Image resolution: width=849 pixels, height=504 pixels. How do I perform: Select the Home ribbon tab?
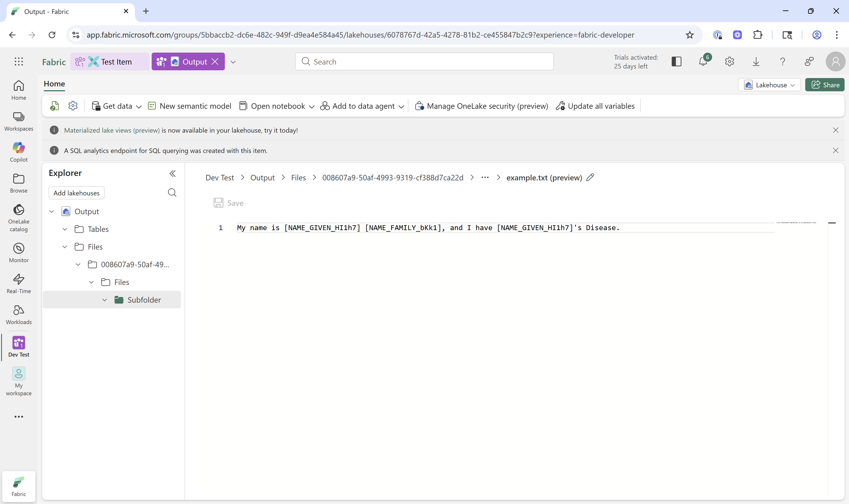(x=54, y=84)
